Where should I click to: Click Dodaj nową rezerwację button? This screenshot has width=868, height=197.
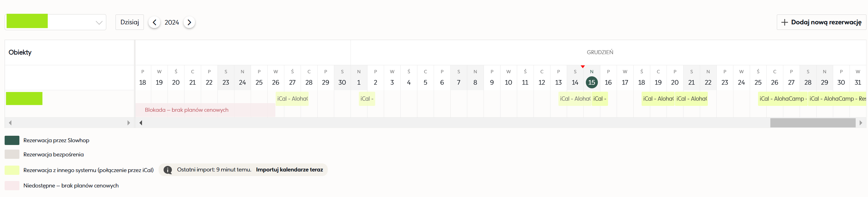821,22
